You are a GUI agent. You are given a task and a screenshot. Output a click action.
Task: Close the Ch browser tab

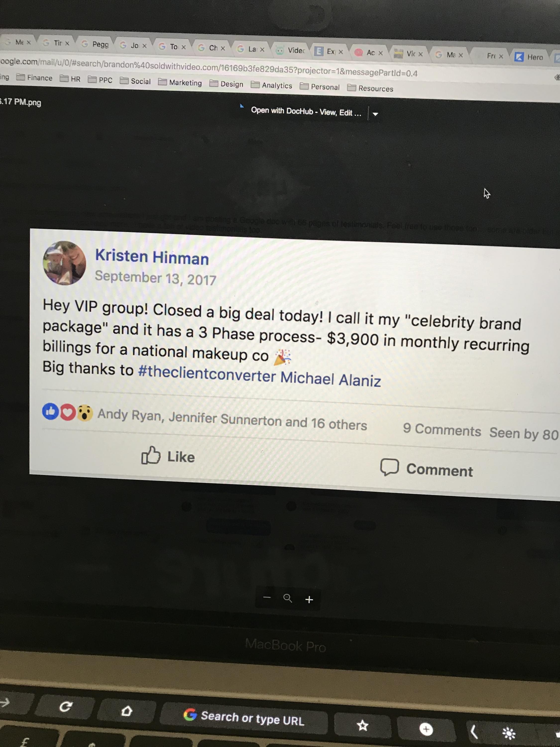click(223, 49)
